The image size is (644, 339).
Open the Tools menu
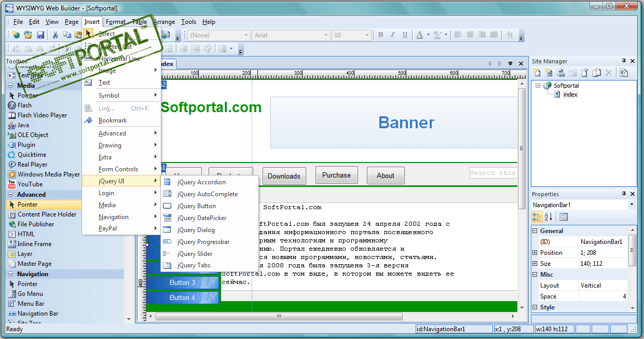188,22
